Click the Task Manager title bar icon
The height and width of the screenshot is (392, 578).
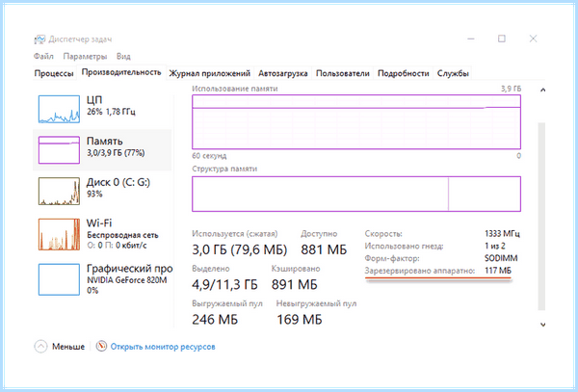[39, 39]
